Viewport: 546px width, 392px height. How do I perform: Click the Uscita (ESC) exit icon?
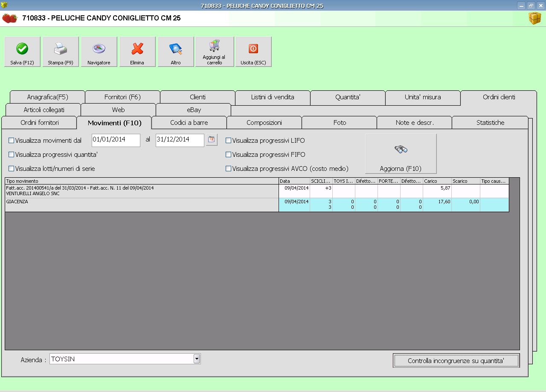[x=253, y=49]
